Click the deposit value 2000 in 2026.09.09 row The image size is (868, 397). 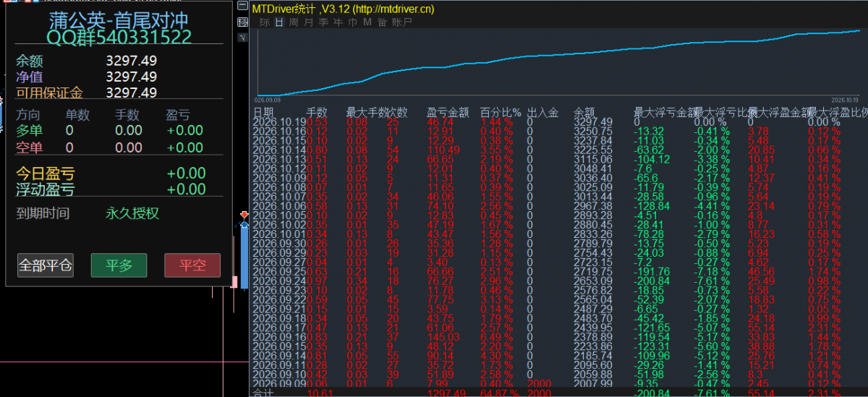coord(539,384)
